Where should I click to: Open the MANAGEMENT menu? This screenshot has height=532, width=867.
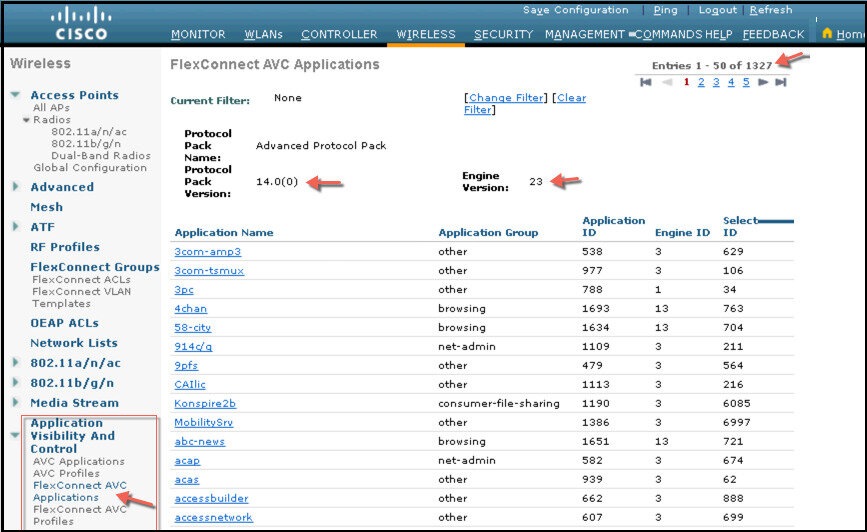point(584,34)
